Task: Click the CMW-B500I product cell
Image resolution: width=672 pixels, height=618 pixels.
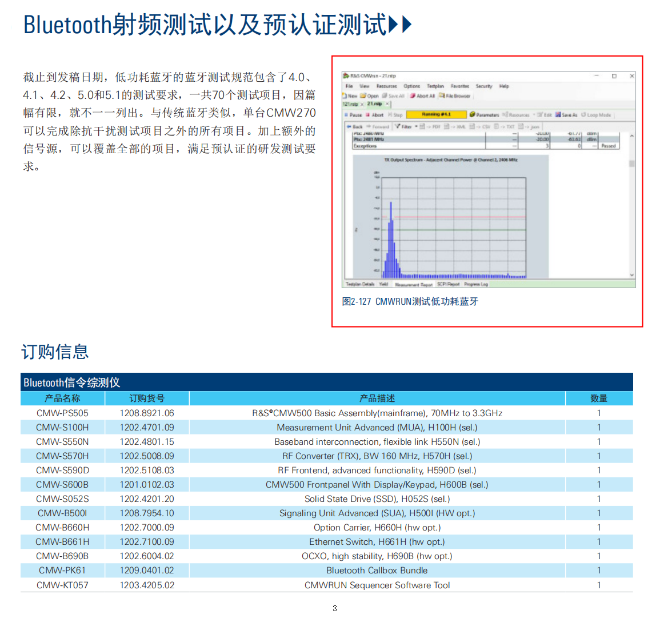Action: click(63, 513)
